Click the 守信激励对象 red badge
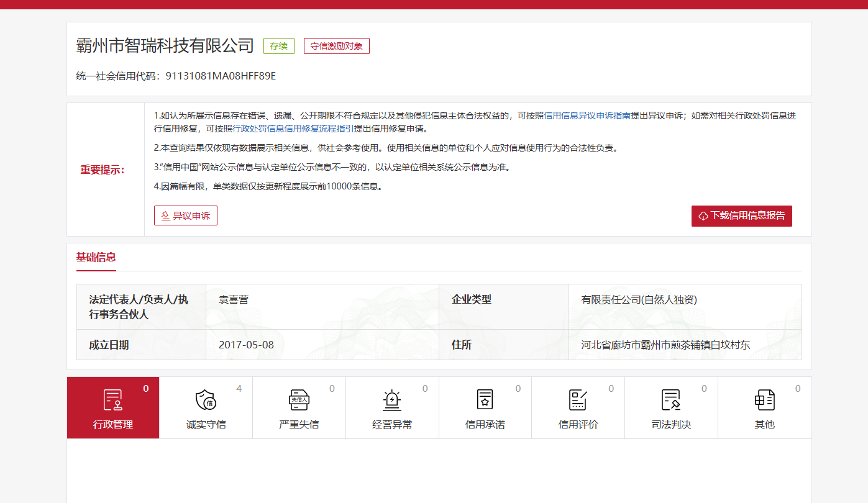 click(x=336, y=46)
